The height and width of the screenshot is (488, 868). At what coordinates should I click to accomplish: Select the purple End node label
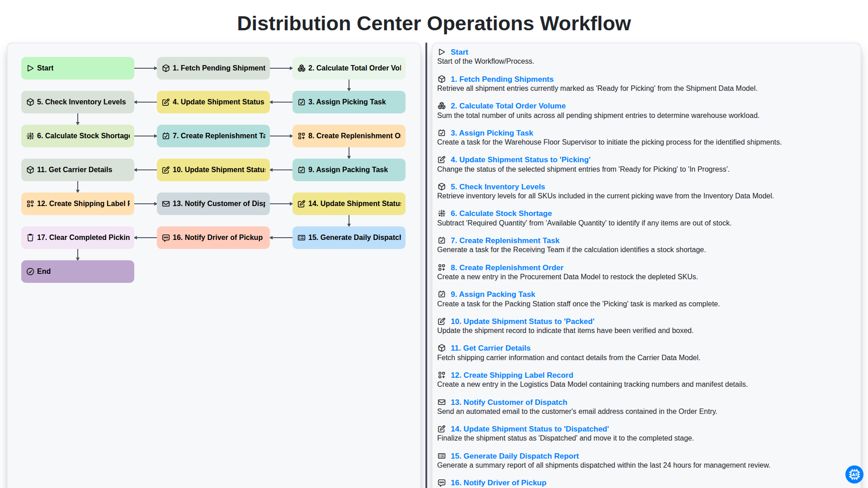(x=44, y=272)
